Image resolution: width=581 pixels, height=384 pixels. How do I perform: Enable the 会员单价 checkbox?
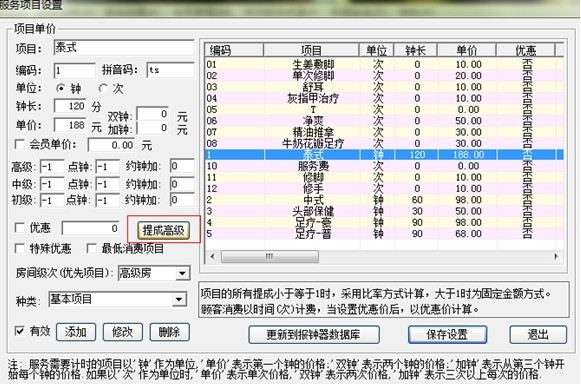(19, 144)
